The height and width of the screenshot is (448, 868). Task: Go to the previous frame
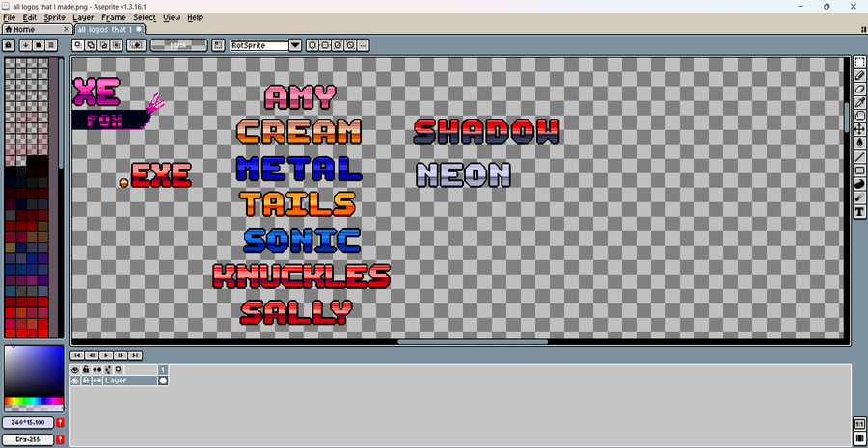tap(92, 356)
